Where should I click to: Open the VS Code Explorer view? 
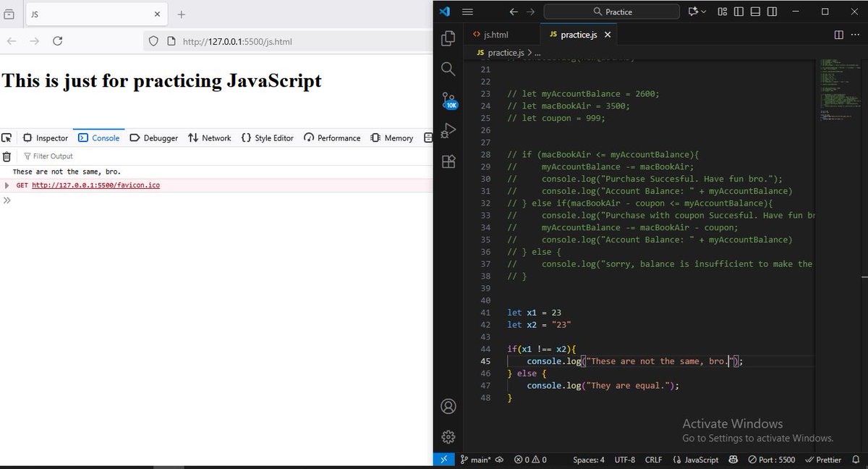tap(448, 38)
